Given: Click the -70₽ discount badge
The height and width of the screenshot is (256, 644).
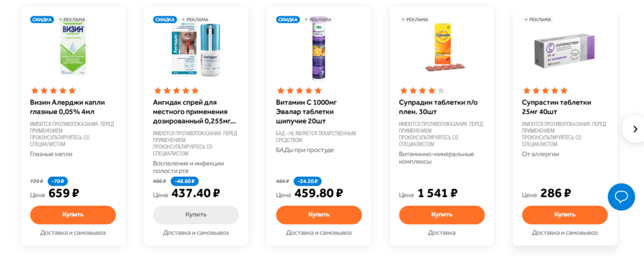Looking at the screenshot, I should [x=58, y=181].
